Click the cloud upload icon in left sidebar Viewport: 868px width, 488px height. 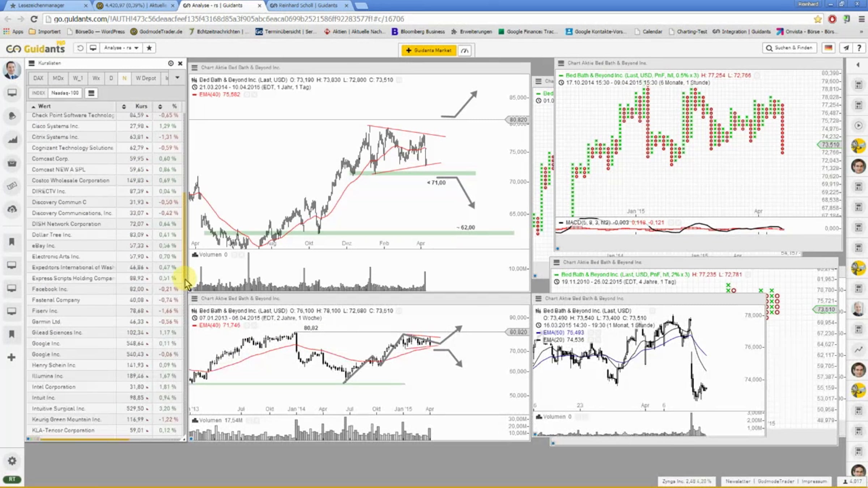12,209
